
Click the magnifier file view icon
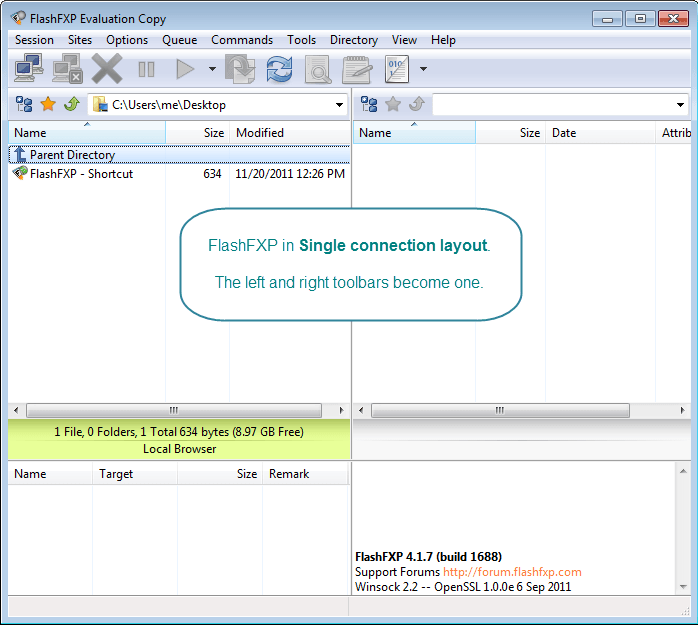click(x=318, y=69)
